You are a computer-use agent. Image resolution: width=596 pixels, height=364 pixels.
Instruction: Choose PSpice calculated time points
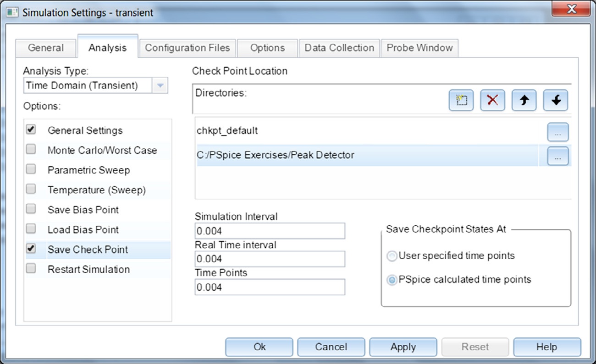[x=392, y=280]
